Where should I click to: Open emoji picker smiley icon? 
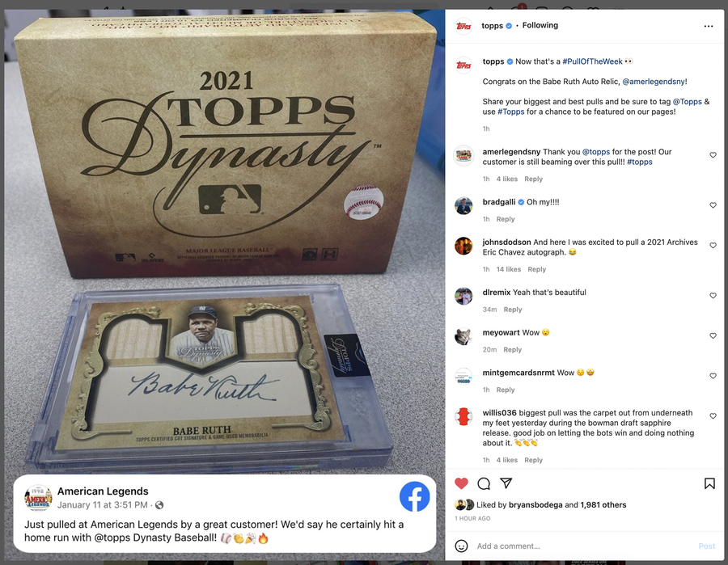point(461,546)
